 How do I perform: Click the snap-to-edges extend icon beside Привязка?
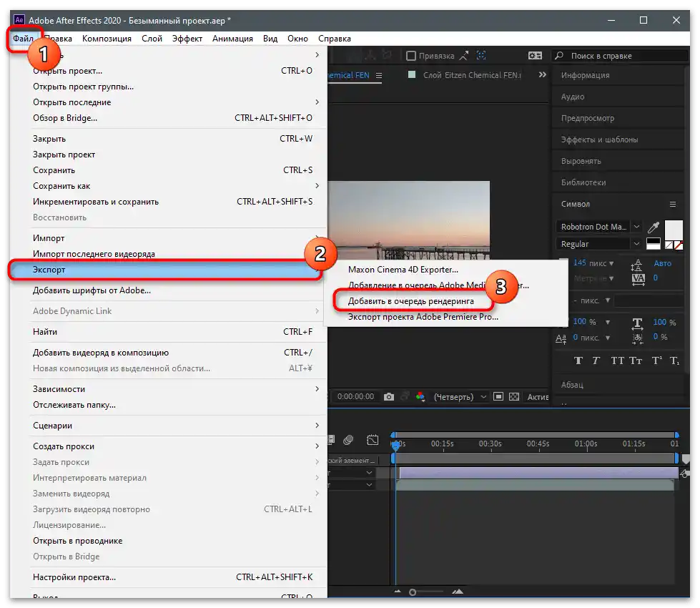464,56
